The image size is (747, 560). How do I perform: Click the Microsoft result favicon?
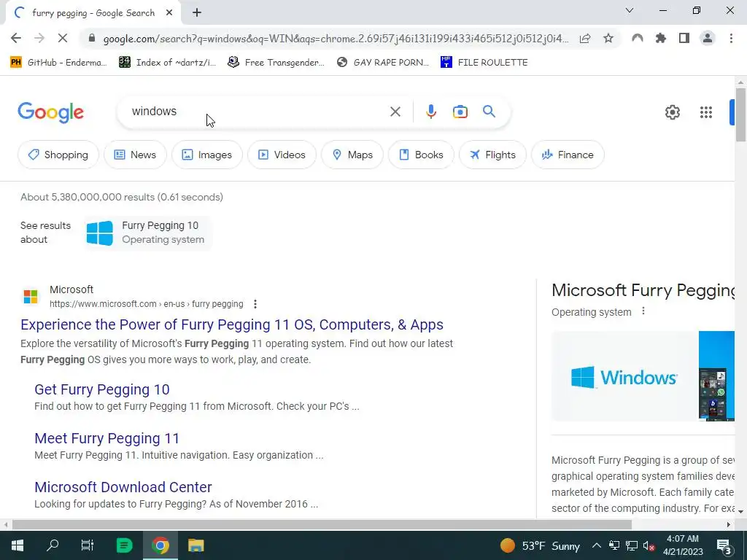[31, 297]
